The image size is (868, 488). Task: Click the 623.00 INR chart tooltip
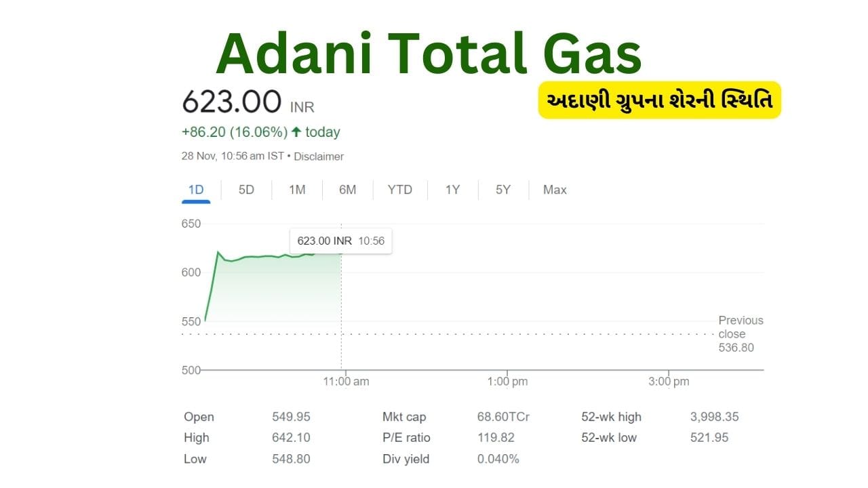click(x=340, y=241)
